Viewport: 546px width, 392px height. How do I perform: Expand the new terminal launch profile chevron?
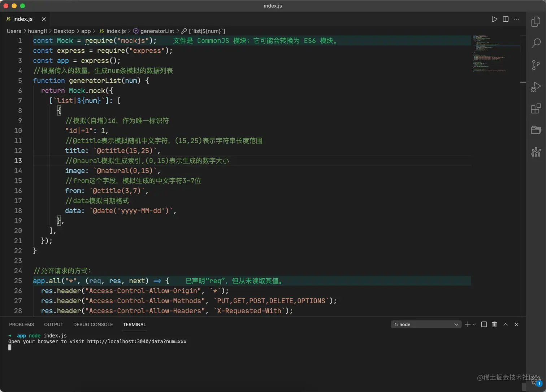point(474,325)
